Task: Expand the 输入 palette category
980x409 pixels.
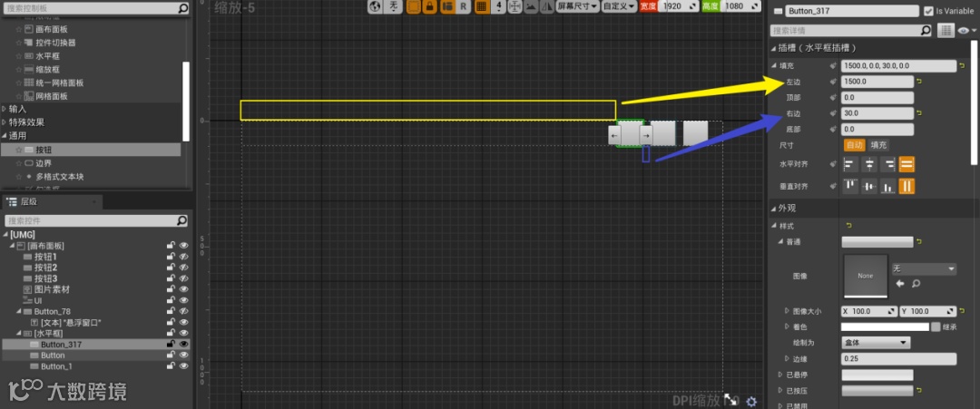Action: 5,109
